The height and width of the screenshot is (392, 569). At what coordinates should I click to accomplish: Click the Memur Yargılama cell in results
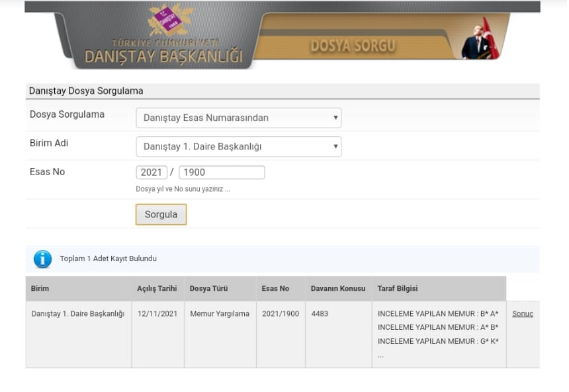(220, 314)
